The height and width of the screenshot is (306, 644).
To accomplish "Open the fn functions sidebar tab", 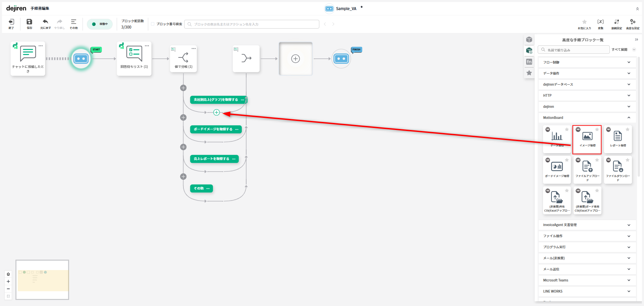I will coord(529,62).
